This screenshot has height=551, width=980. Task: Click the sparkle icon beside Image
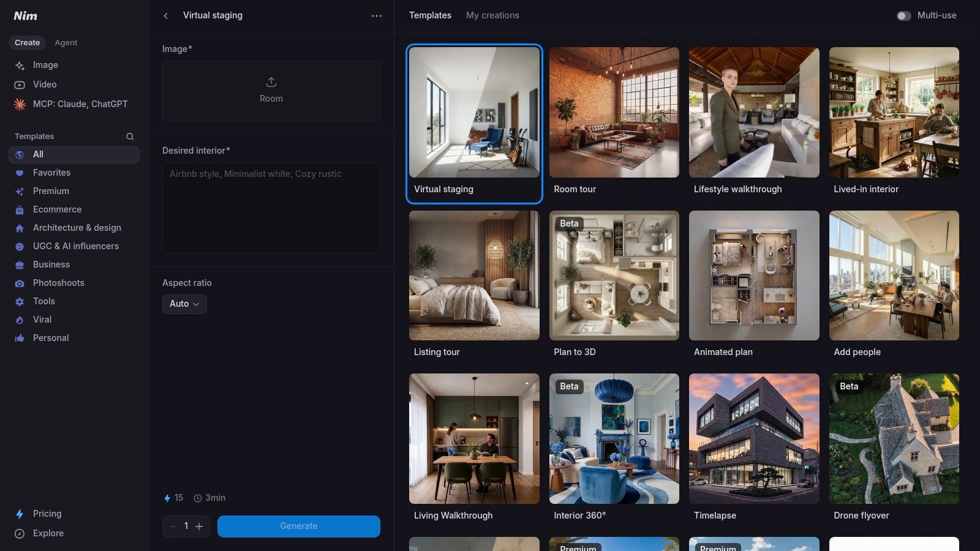pos(20,66)
